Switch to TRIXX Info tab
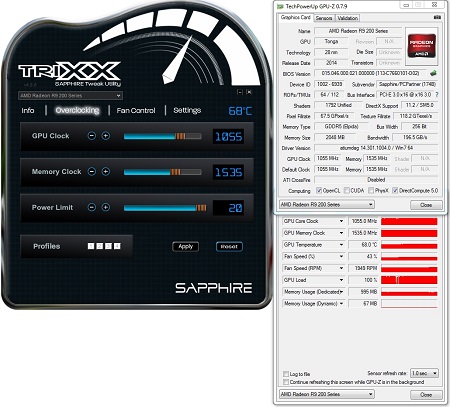The height and width of the screenshot is (407, 450). 28,110
